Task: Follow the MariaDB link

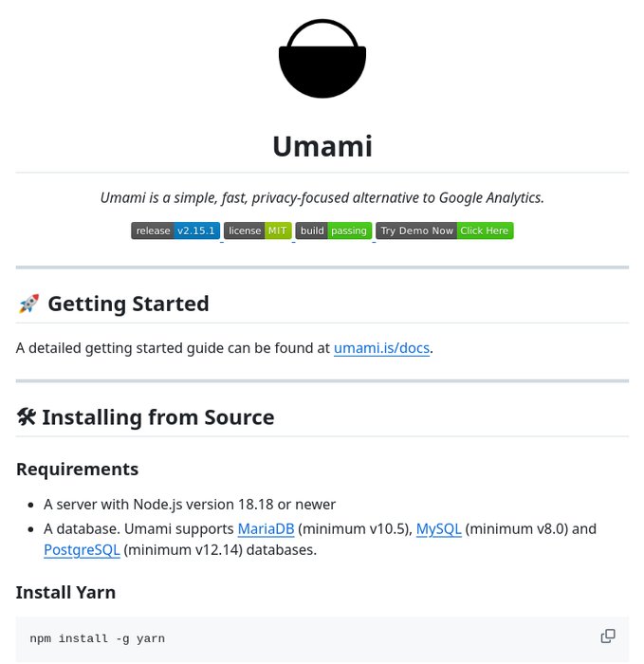Action: (x=266, y=528)
